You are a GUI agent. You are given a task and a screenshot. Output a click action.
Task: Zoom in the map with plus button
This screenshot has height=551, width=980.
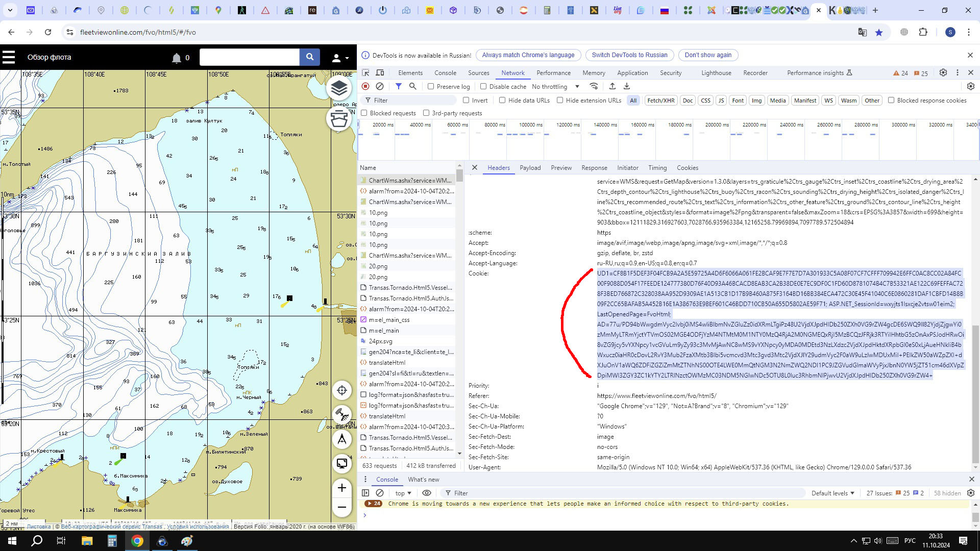point(342,488)
